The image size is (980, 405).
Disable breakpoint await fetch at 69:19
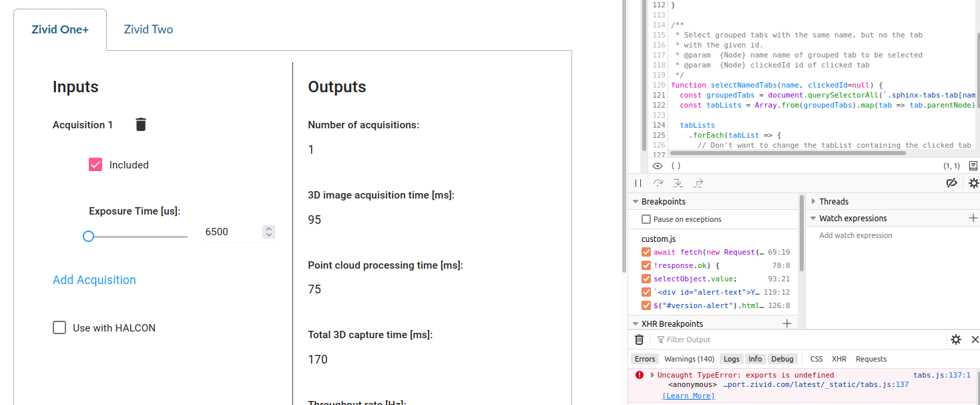[646, 252]
